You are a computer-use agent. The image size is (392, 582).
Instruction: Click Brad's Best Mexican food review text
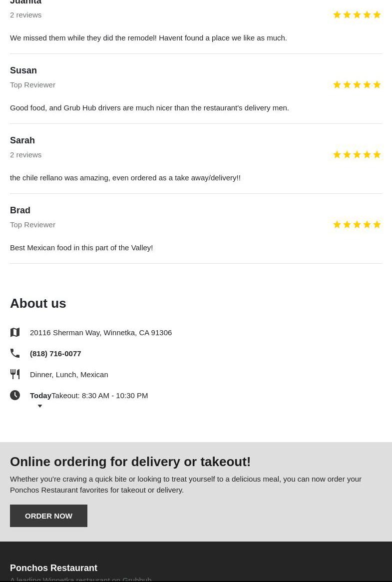pyautogui.click(x=81, y=247)
